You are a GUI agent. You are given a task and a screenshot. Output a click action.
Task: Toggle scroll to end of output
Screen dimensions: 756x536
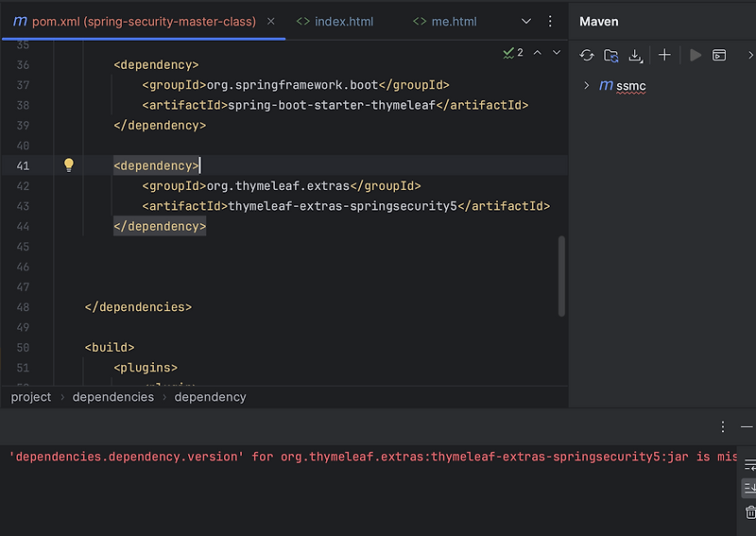pos(750,488)
